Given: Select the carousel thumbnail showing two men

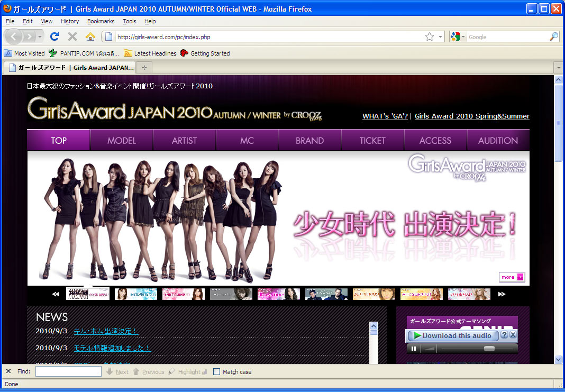Looking at the screenshot, I should click(326, 294).
